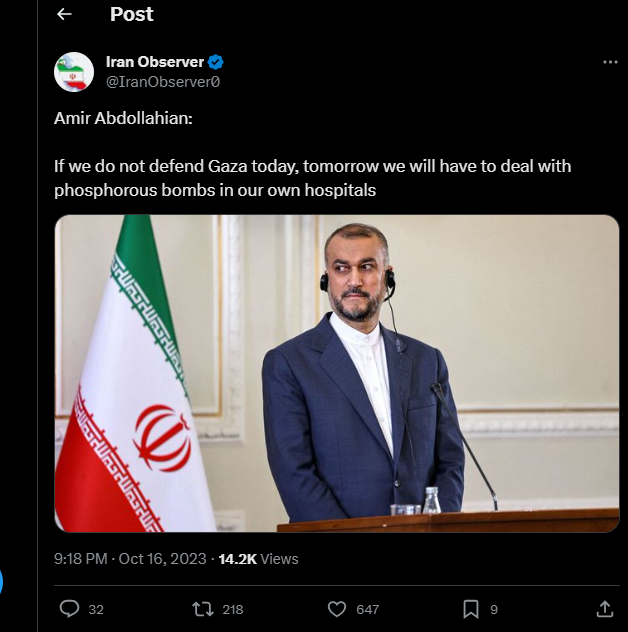
Task: Click the 9:18 PM Oct 16, 2023 timestamp
Action: (131, 559)
